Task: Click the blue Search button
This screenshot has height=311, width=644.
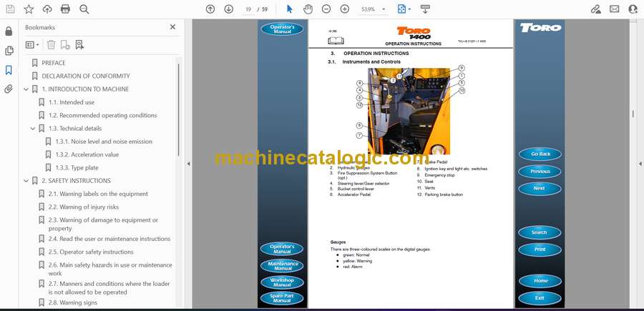Action: coord(540,232)
